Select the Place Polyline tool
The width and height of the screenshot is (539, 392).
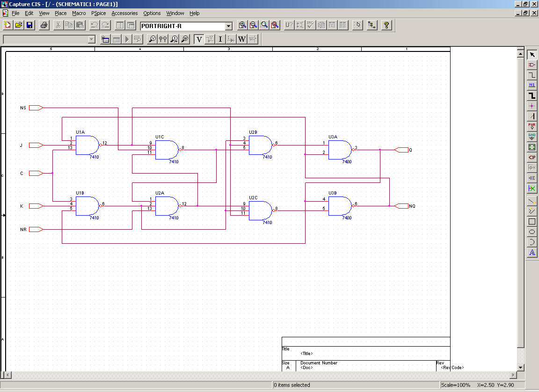[x=532, y=211]
